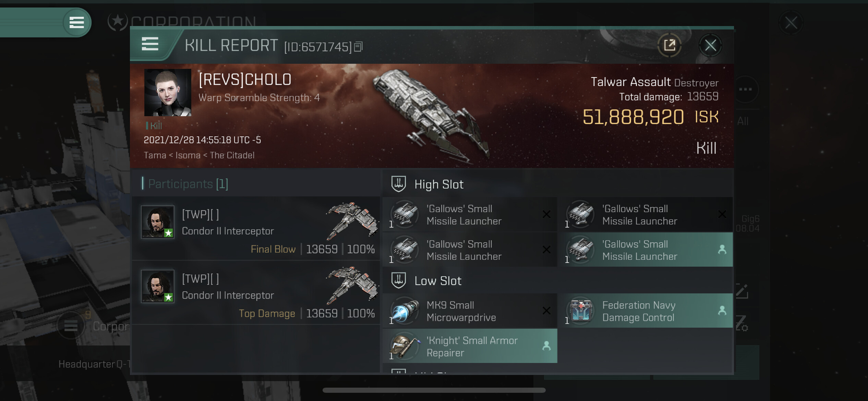This screenshot has height=401, width=868.
Task: View CHOLO's pilot portrait
Action: [x=168, y=93]
